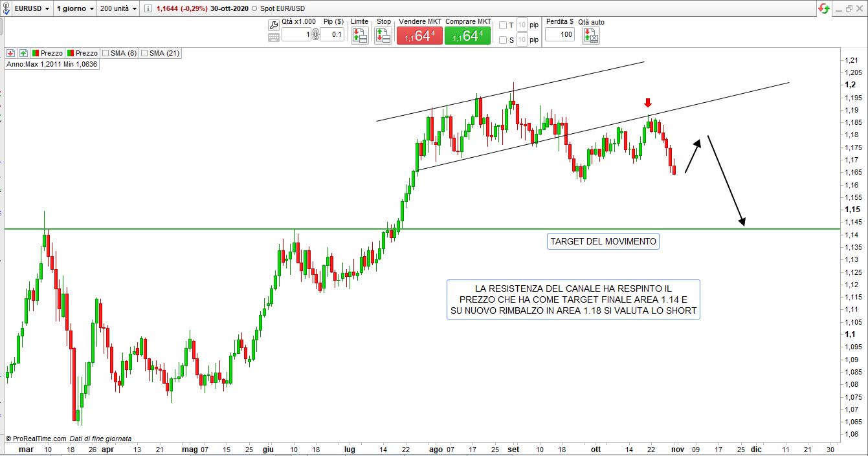Image resolution: width=868 pixels, height=456 pixels.
Task: Tick the T trailing pip checkbox
Action: (503, 25)
